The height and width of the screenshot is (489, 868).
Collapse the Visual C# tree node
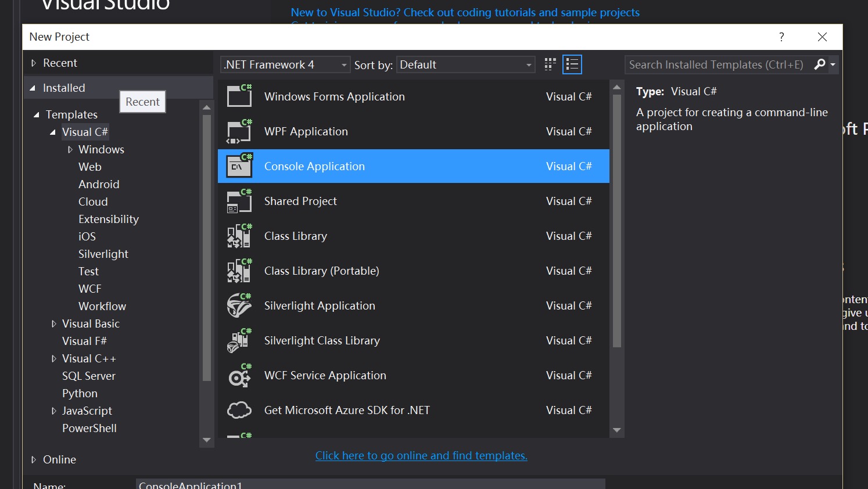[x=53, y=132]
